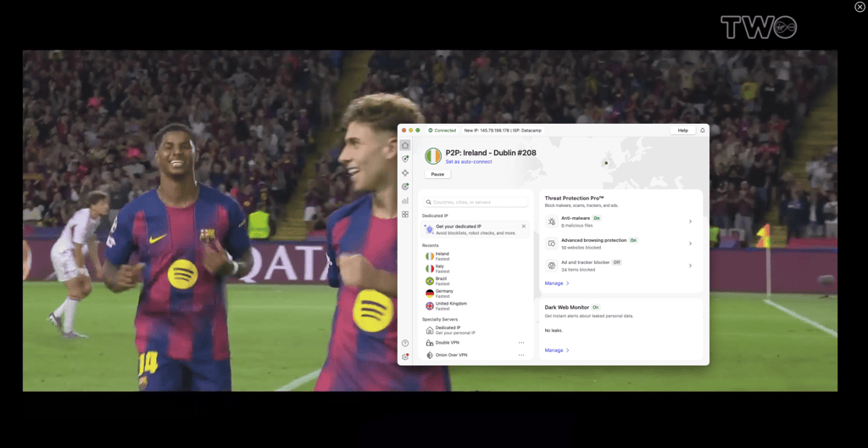Click the Anti-malware On badge
868x448 pixels.
pos(597,218)
